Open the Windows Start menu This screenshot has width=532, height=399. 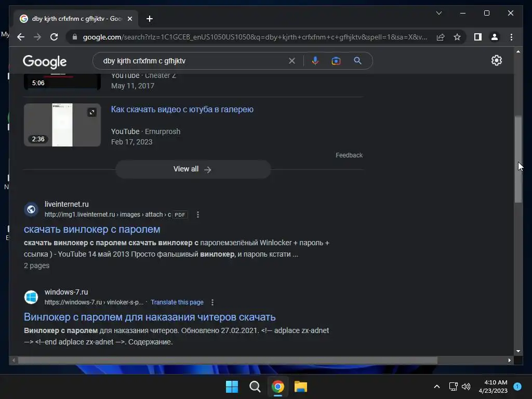[x=232, y=387]
